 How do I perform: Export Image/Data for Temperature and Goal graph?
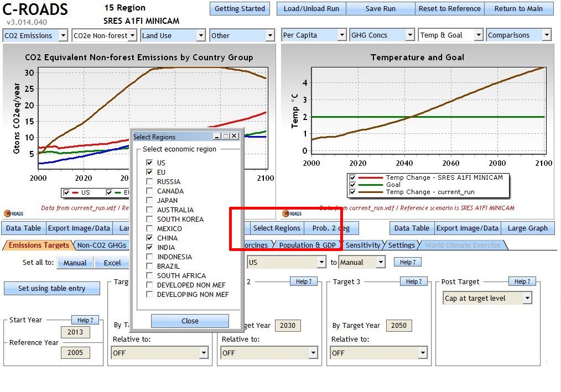[x=468, y=228]
